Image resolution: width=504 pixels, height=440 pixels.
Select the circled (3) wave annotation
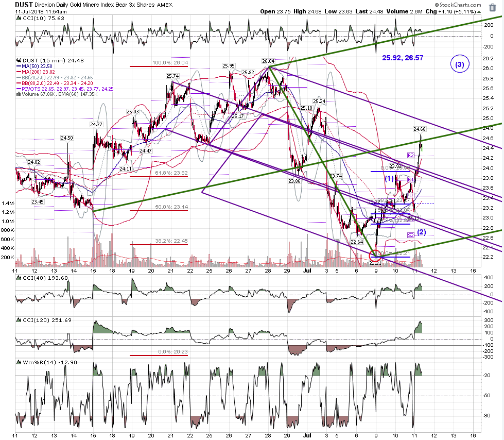point(460,64)
